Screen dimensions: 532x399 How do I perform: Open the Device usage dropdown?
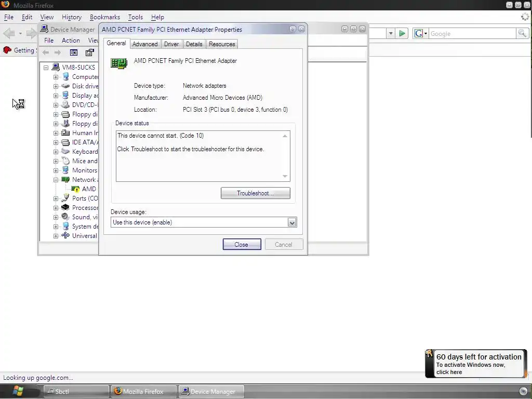pyautogui.click(x=292, y=222)
